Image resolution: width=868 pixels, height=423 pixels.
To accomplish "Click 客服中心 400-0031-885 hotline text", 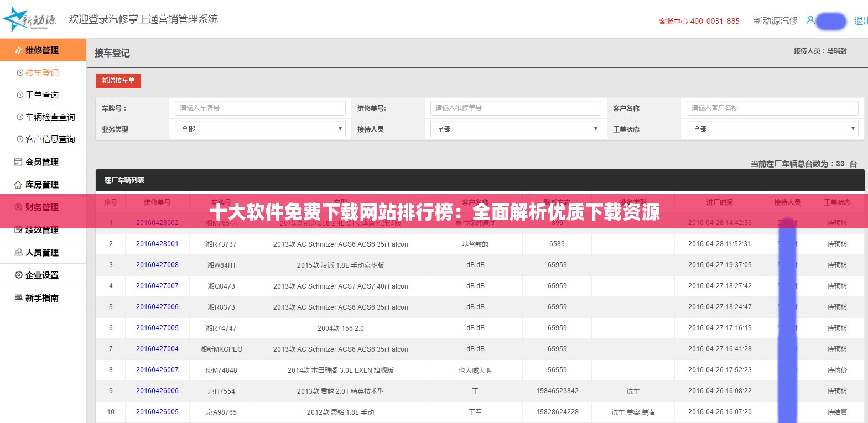I will click(699, 21).
